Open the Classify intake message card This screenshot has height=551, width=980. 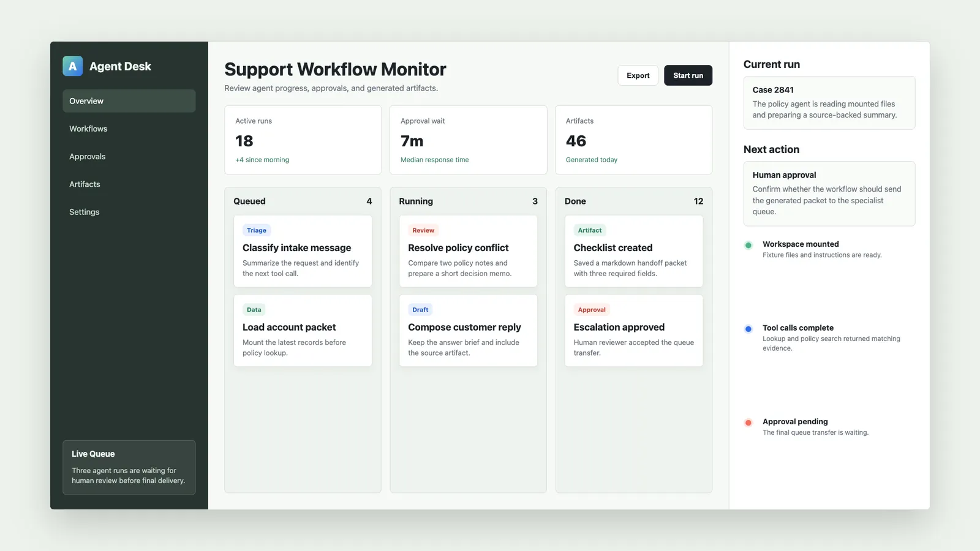pyautogui.click(x=303, y=251)
